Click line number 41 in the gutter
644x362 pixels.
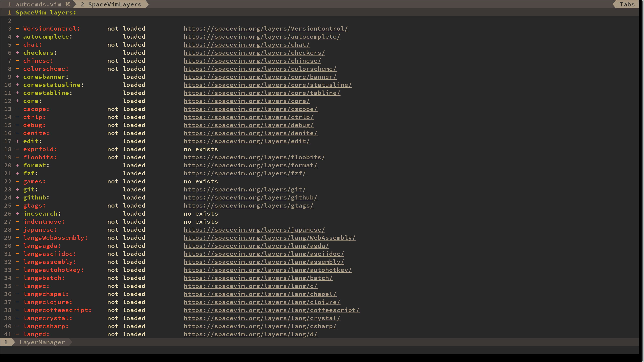[8, 334]
